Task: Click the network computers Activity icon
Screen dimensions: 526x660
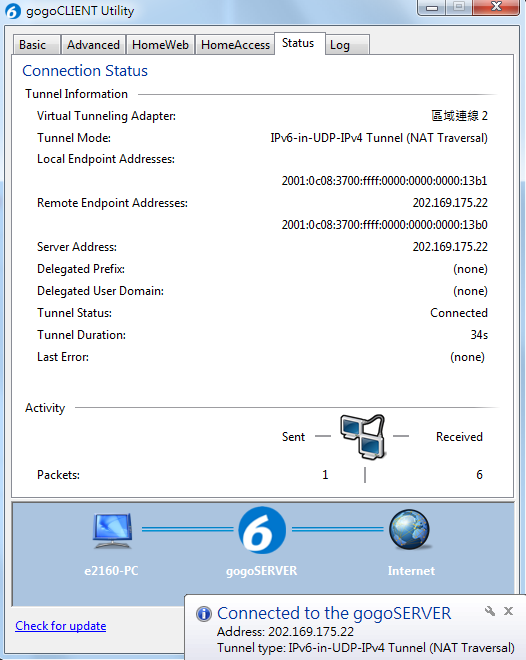Action: (x=363, y=436)
